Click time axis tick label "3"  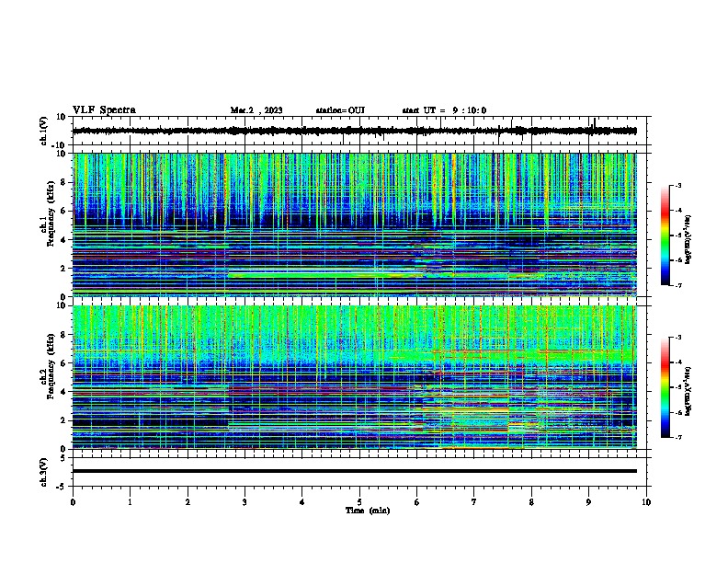coord(245,502)
